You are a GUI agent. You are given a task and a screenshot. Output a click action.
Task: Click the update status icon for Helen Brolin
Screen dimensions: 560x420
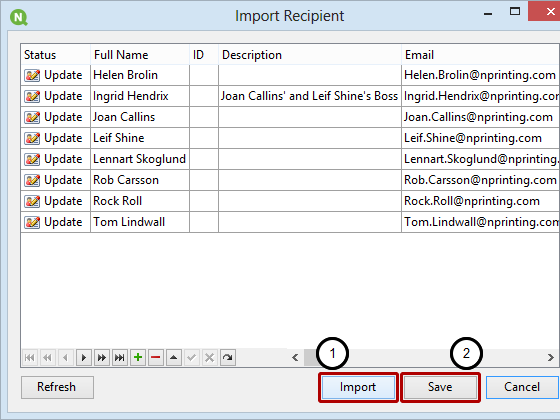pos(32,75)
